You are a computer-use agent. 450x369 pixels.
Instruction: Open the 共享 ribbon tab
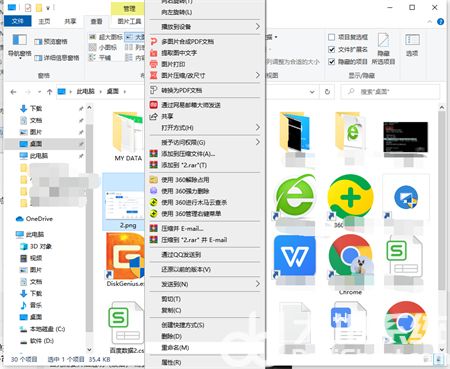point(70,21)
